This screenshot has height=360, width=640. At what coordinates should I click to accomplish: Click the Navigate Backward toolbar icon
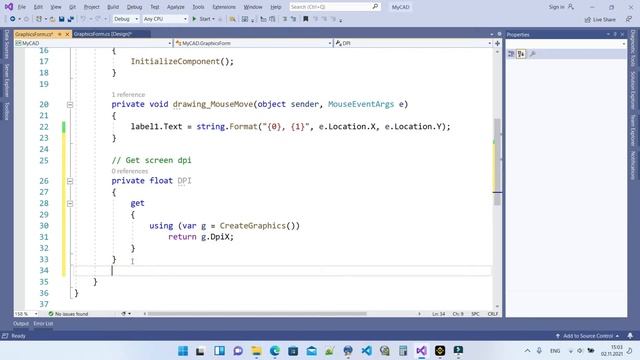pyautogui.click(x=13, y=19)
